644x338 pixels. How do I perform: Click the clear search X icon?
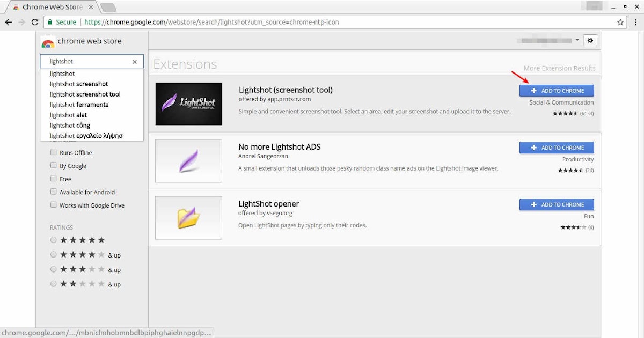point(134,61)
